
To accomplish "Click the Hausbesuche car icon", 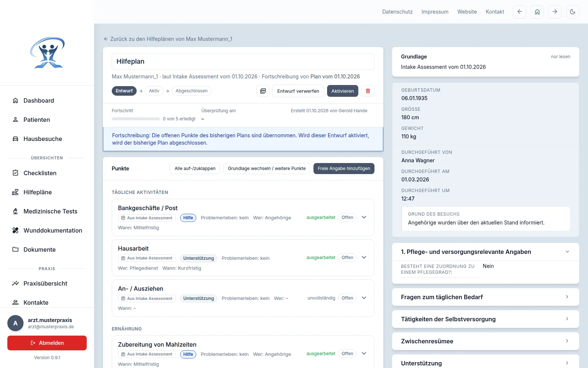I will click(x=15, y=139).
